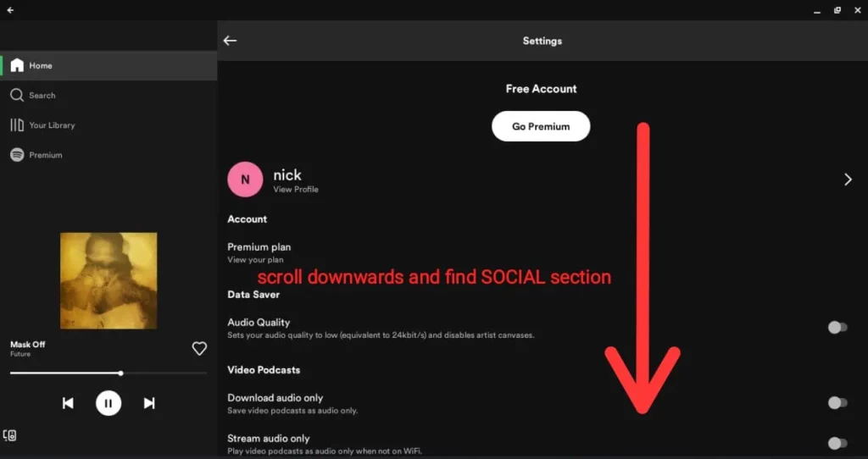Viewport: 868px width, 459px height.
Task: Open Premium in sidebar
Action: click(x=108, y=155)
